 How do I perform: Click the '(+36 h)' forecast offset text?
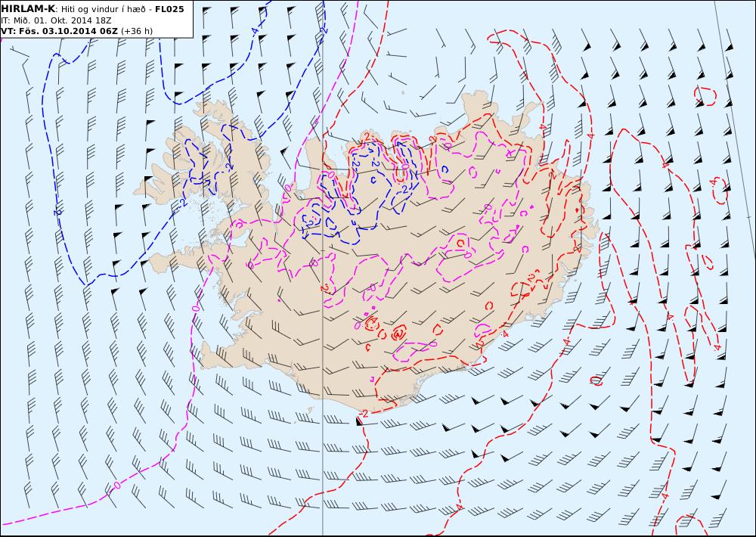136,31
